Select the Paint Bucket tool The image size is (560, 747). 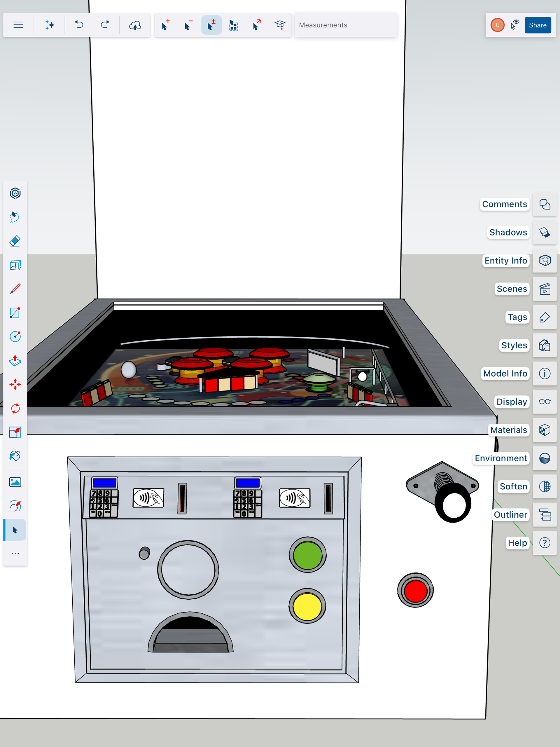(15, 456)
